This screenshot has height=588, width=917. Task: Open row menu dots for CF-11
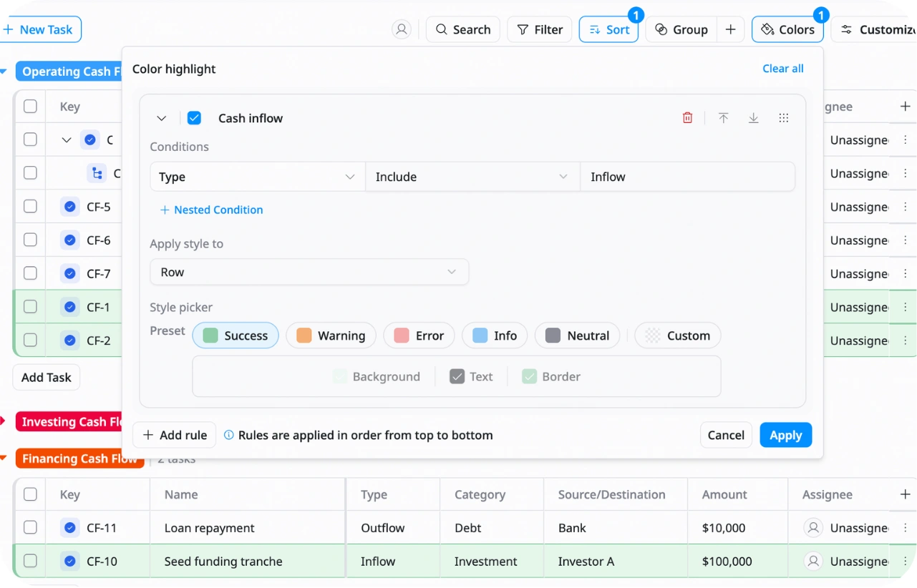(x=905, y=528)
